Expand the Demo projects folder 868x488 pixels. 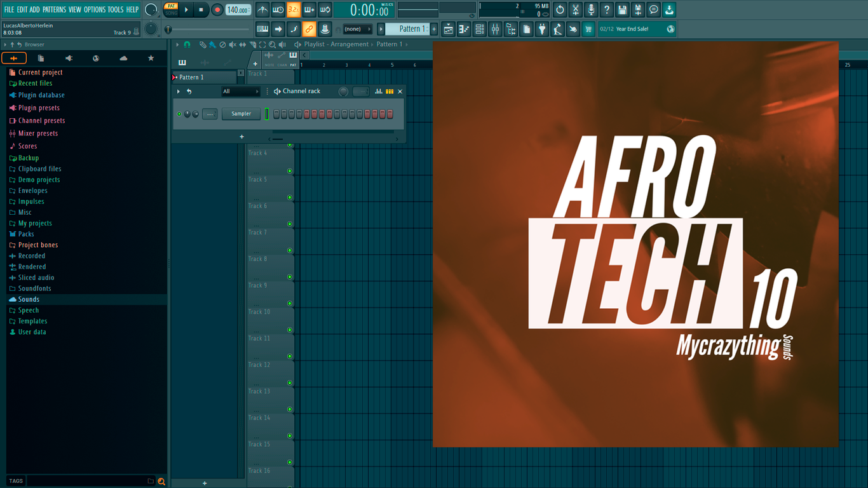39,180
